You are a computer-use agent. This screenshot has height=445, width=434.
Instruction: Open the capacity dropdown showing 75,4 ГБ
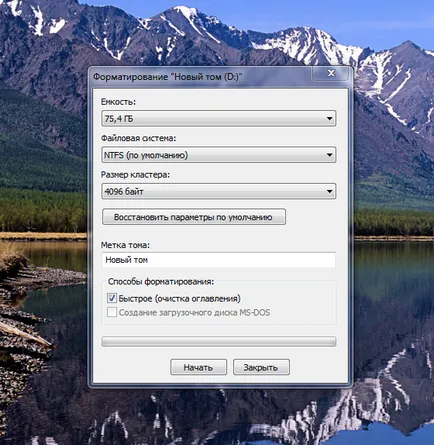coord(219,119)
